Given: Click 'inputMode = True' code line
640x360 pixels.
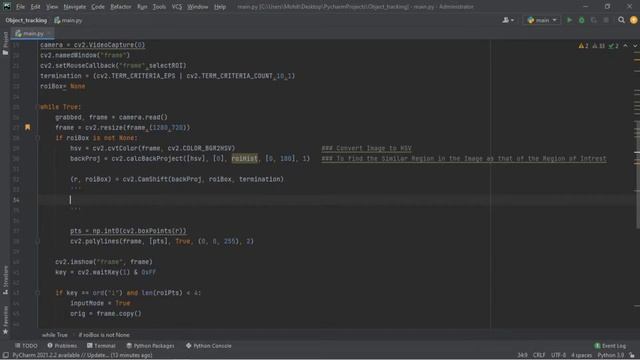Looking at the screenshot, I should 100,303.
